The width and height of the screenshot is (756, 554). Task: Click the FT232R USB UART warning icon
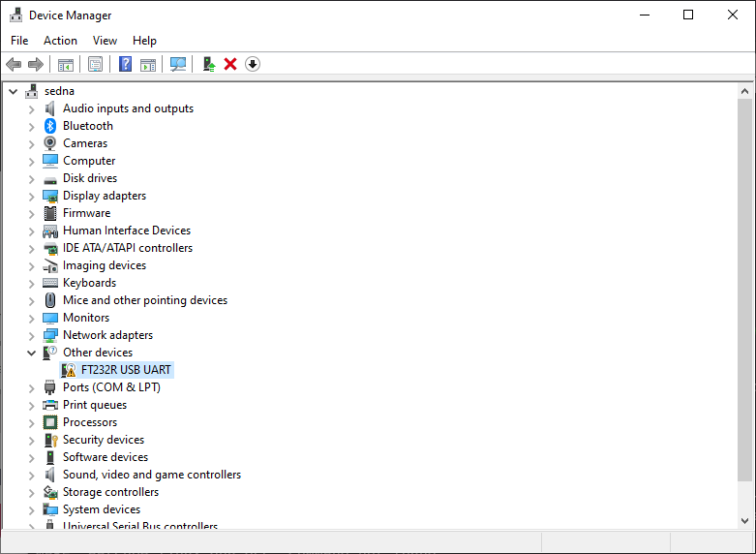click(x=69, y=370)
